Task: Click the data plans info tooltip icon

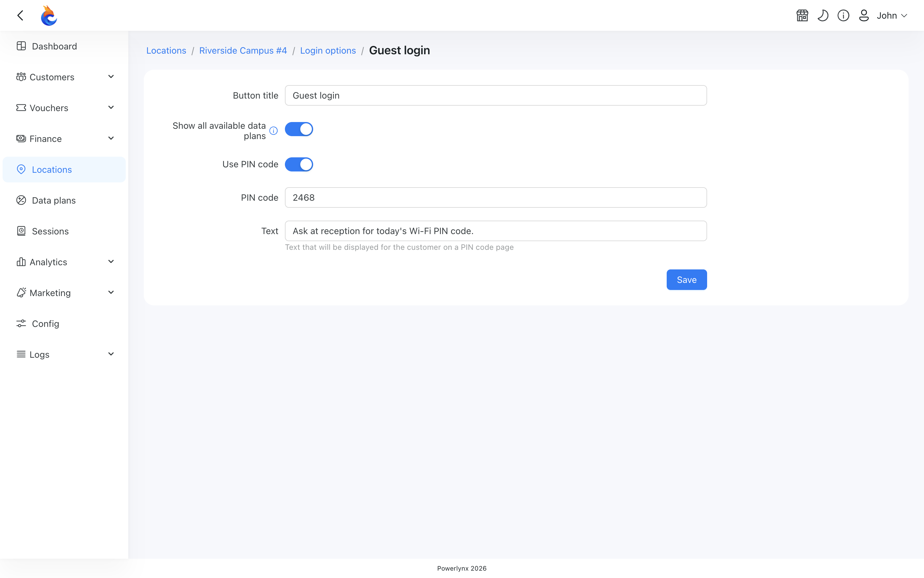Action: click(273, 131)
